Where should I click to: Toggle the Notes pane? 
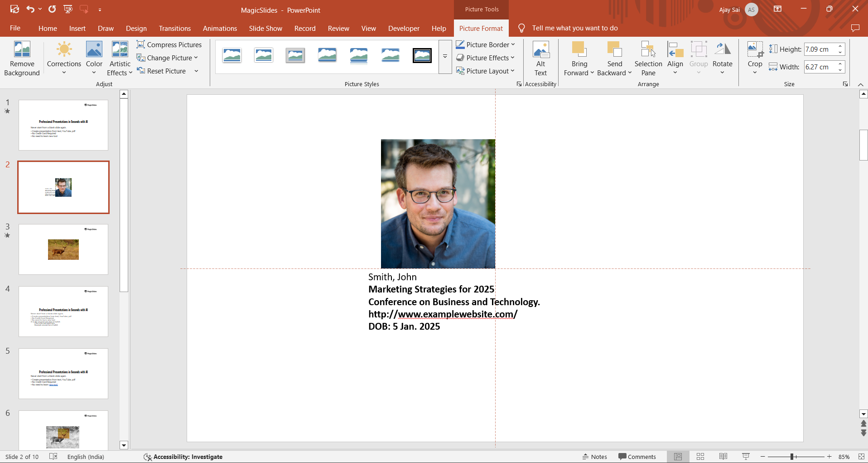coord(594,457)
